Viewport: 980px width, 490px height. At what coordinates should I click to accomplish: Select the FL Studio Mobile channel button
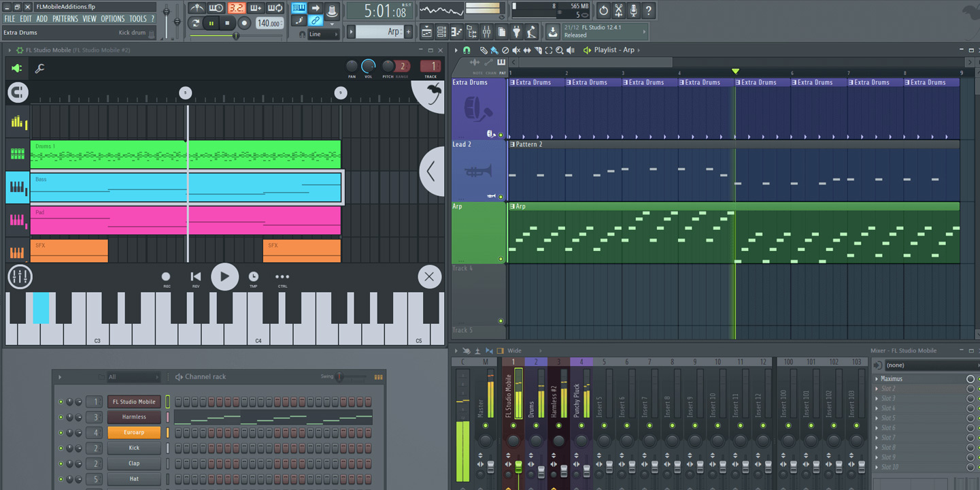point(134,402)
